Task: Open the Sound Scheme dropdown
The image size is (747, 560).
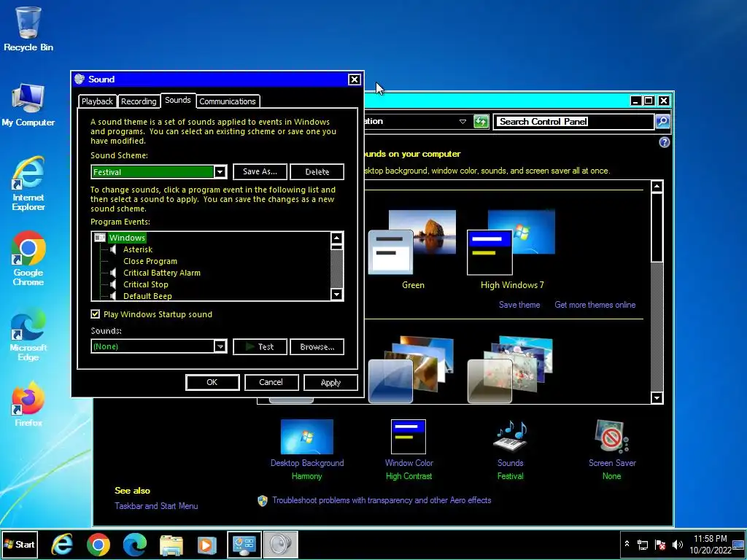Action: [x=220, y=172]
